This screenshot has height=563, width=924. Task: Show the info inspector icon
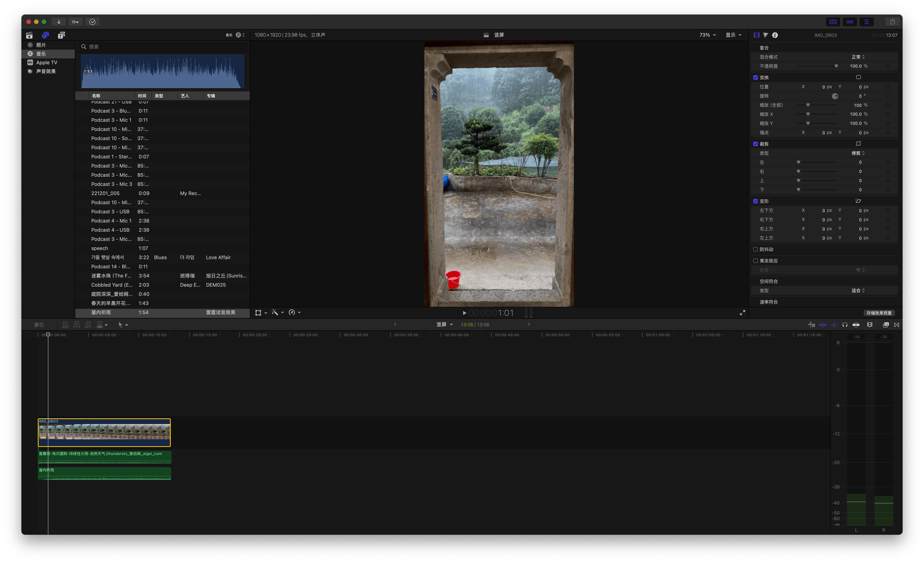(x=775, y=35)
